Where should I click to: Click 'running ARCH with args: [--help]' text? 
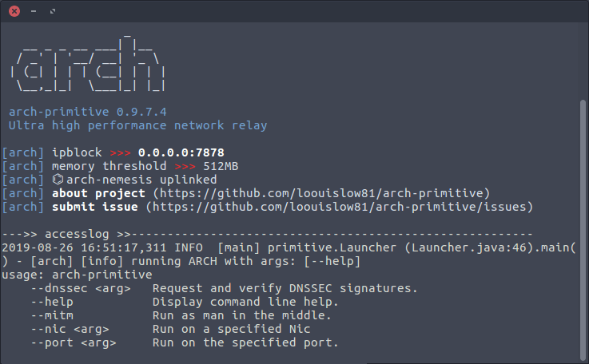pyautogui.click(x=245, y=261)
